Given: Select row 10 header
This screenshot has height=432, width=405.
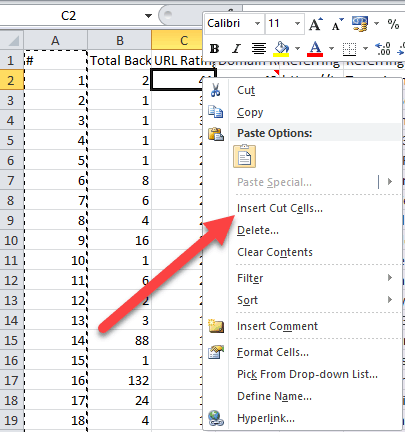Looking at the screenshot, I should click(x=11, y=240).
